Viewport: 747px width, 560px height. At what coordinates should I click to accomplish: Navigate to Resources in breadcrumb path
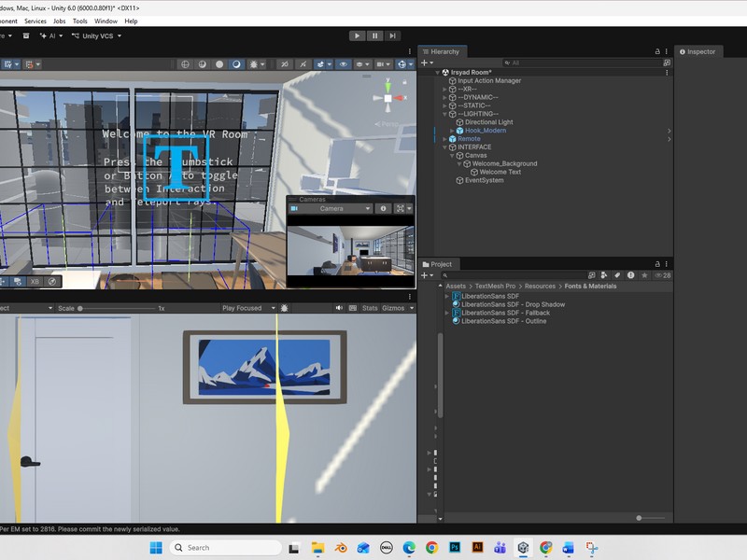pyautogui.click(x=540, y=287)
